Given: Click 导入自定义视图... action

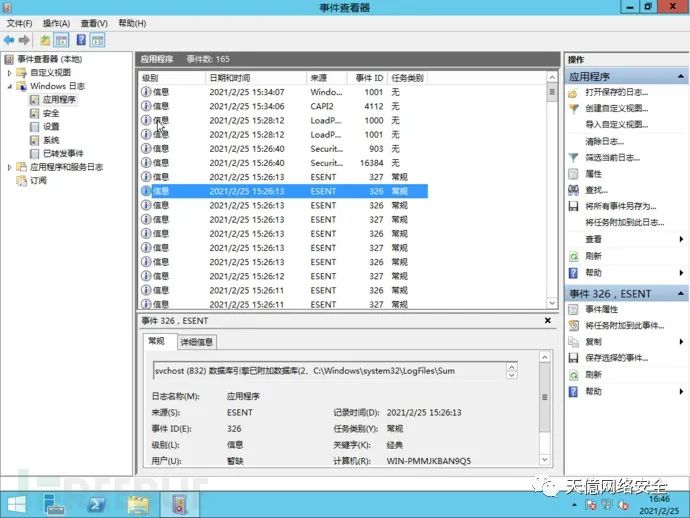Looking at the screenshot, I should pyautogui.click(x=616, y=125).
